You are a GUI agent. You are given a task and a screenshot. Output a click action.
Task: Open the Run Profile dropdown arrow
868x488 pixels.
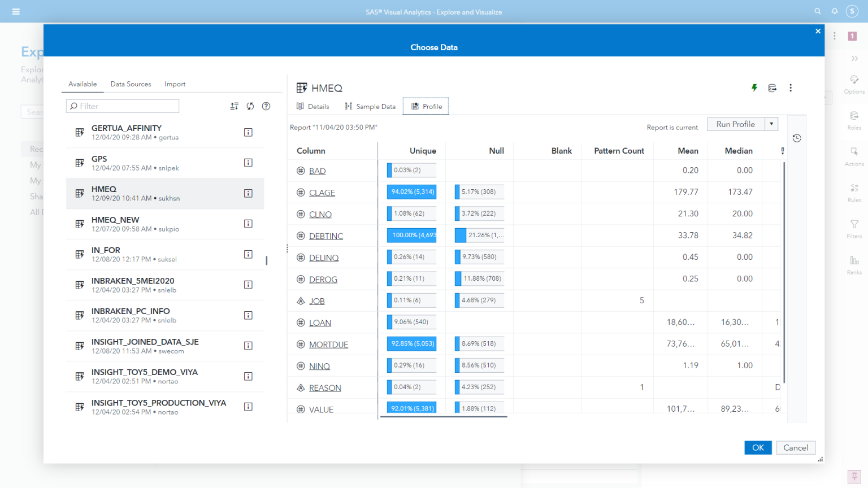(771, 124)
